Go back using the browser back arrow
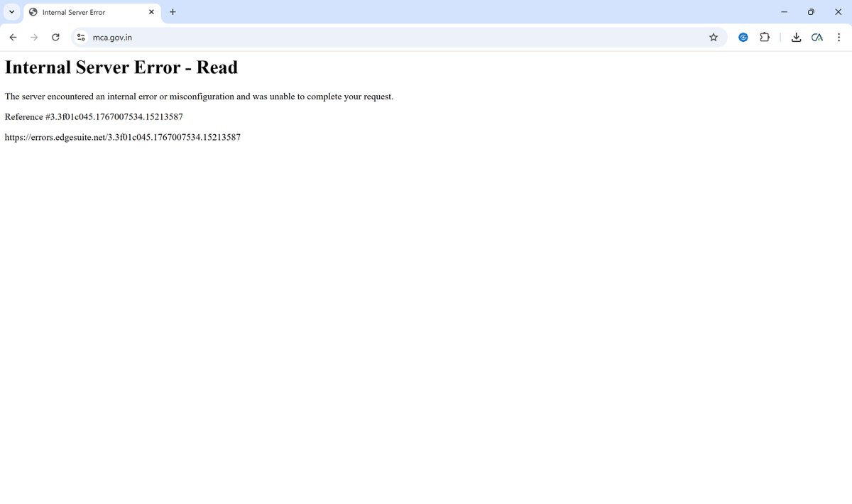 click(x=13, y=38)
